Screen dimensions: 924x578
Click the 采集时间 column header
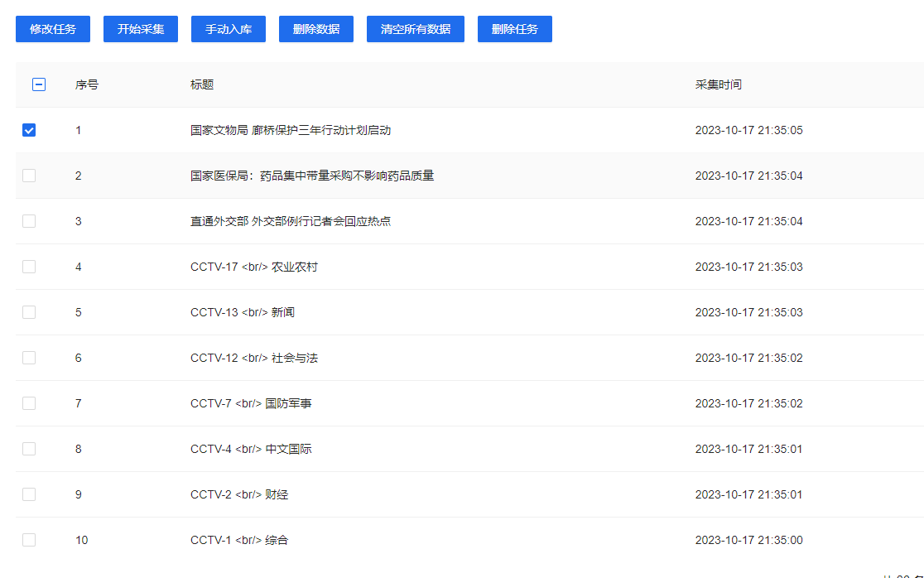(718, 84)
